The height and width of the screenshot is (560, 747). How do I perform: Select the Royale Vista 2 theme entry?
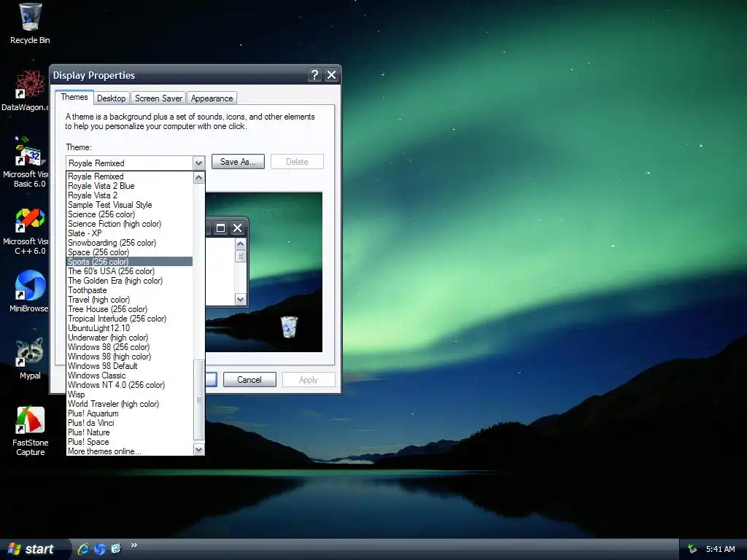click(x=130, y=195)
